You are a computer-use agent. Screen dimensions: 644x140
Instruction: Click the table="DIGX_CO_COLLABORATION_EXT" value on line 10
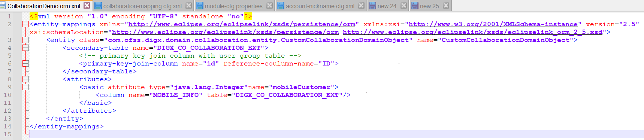point(287,95)
